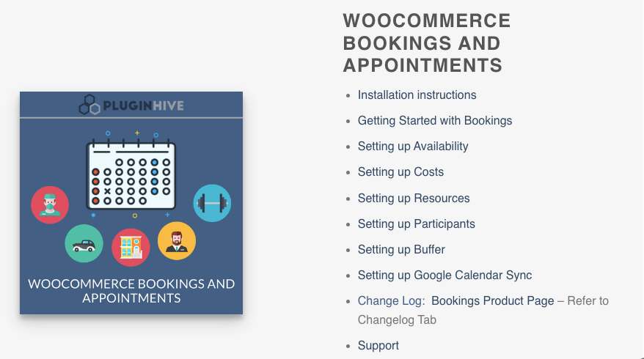Image resolution: width=644 pixels, height=359 pixels.
Task: Open Setting up Google Calendar Sync
Action: (x=444, y=275)
